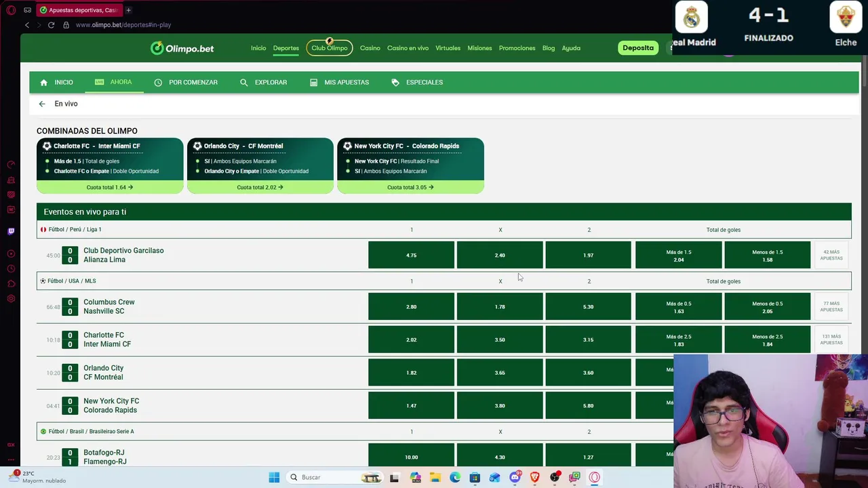Open Opera sidebar settings gear
The width and height of the screenshot is (868, 488).
pyautogui.click(x=11, y=299)
